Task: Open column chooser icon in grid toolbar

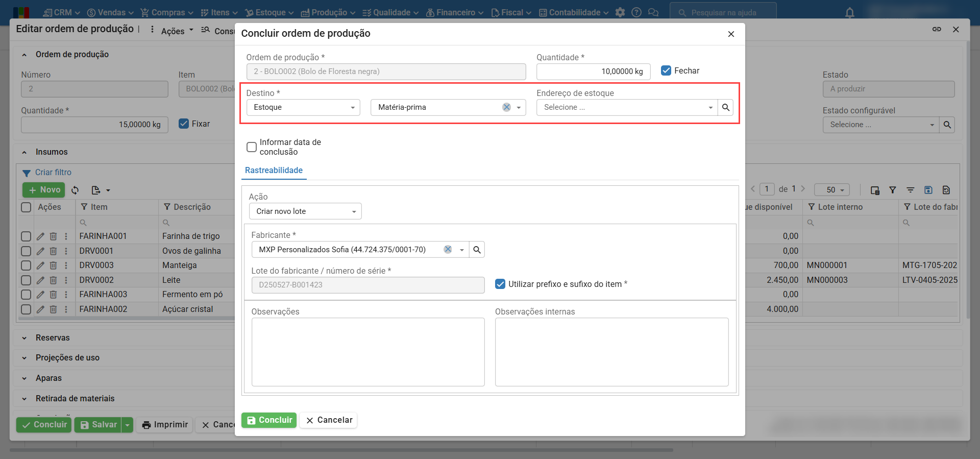Action: [x=875, y=190]
